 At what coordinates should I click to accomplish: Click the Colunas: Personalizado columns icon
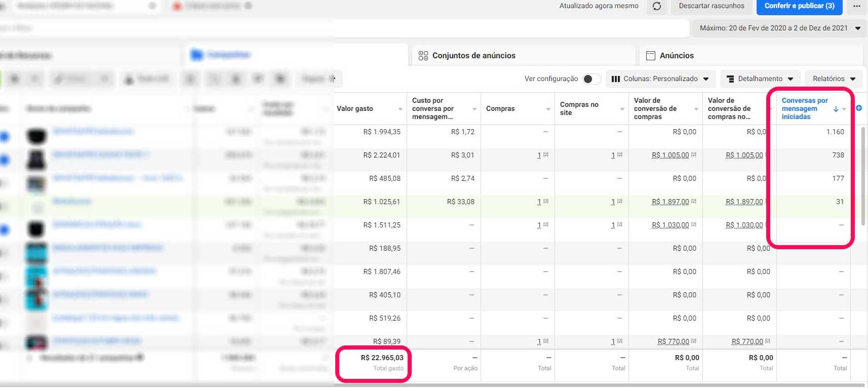pyautogui.click(x=616, y=79)
